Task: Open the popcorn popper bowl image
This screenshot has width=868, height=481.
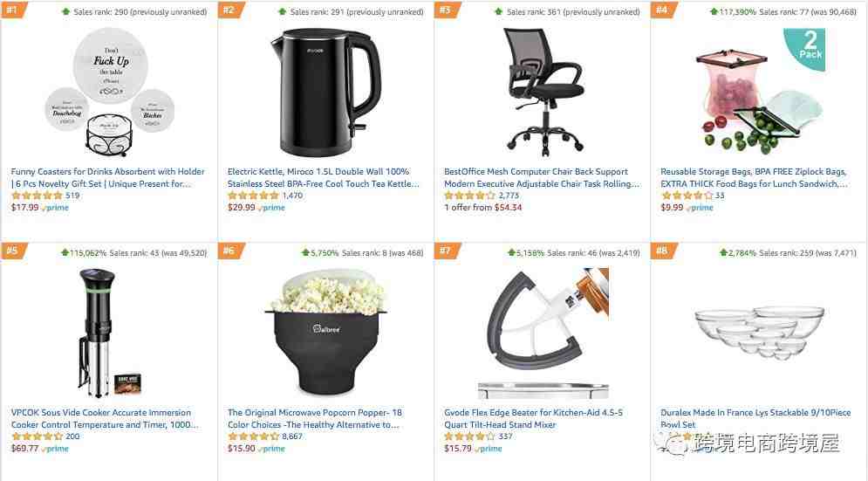Action: 325,332
